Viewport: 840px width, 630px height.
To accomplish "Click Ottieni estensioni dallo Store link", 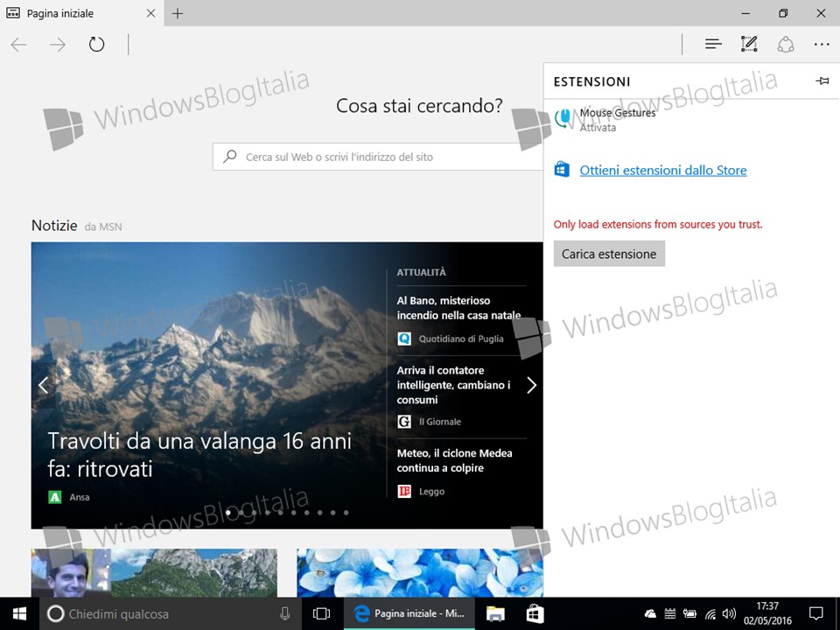I will click(663, 170).
